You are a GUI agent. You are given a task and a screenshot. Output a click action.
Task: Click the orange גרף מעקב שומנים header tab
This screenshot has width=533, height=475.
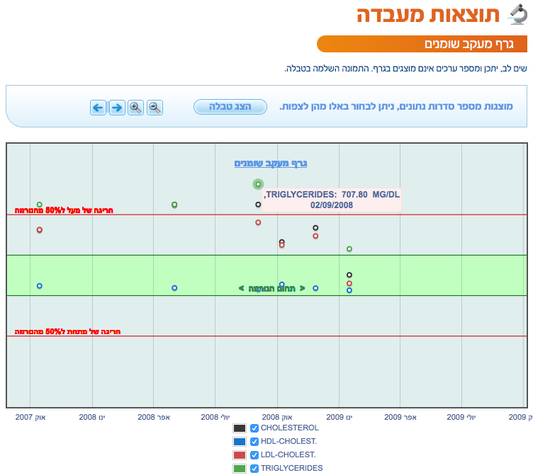coord(422,44)
